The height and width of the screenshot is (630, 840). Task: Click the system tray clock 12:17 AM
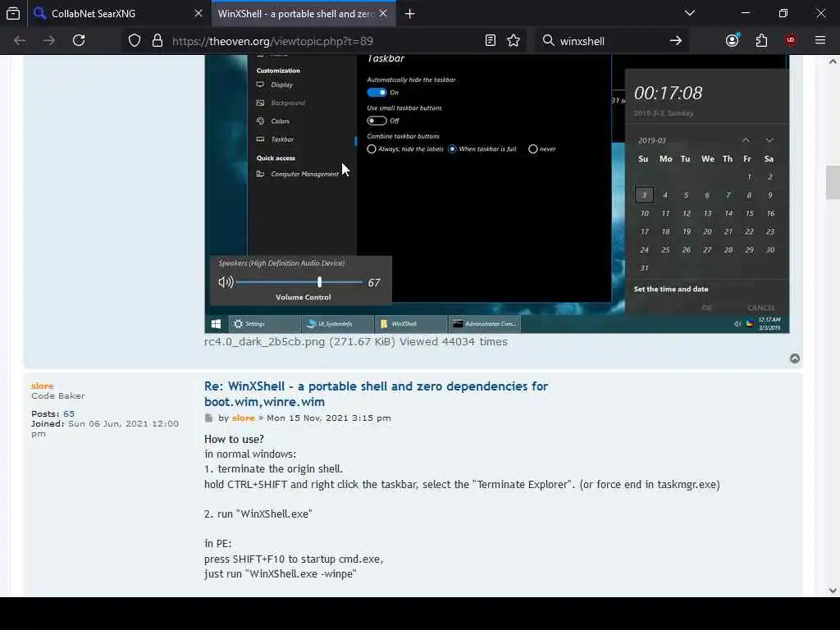pyautogui.click(x=769, y=323)
